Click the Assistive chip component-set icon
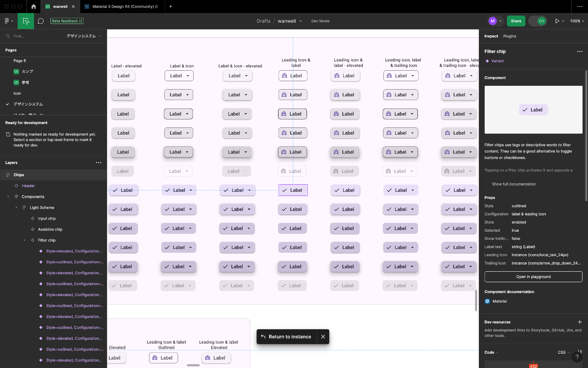 (x=33, y=230)
